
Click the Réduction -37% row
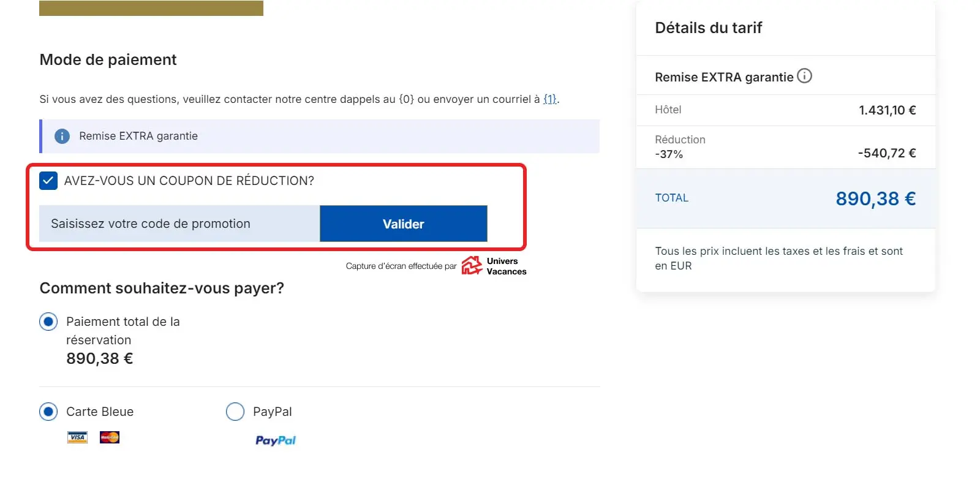pyautogui.click(x=785, y=147)
